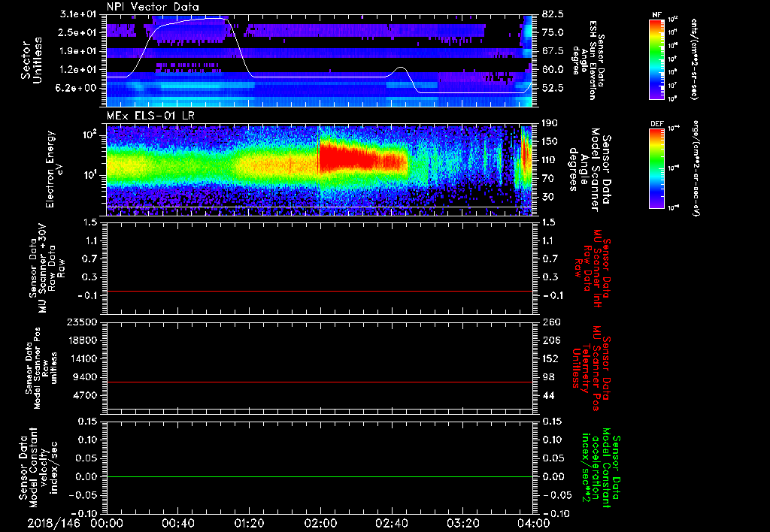Click the cnts/(cm**2-sr-sec) units label
The height and width of the screenshot is (532, 770).
694,59
